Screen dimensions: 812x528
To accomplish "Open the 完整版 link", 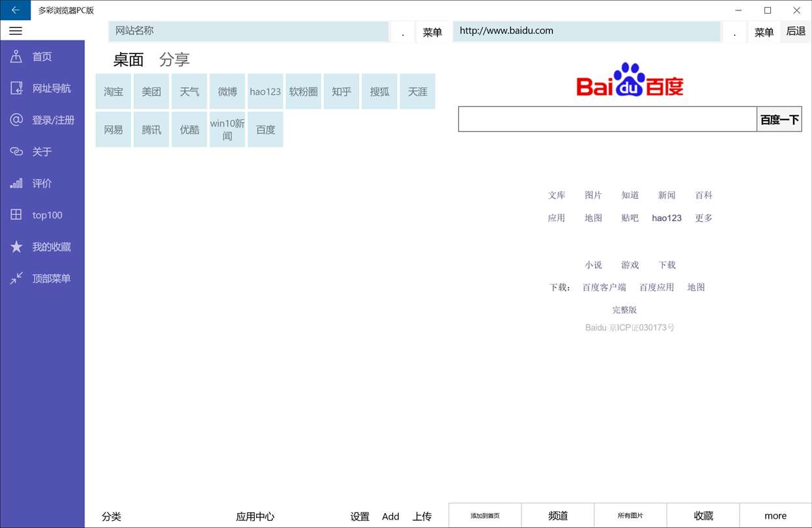I will point(624,310).
